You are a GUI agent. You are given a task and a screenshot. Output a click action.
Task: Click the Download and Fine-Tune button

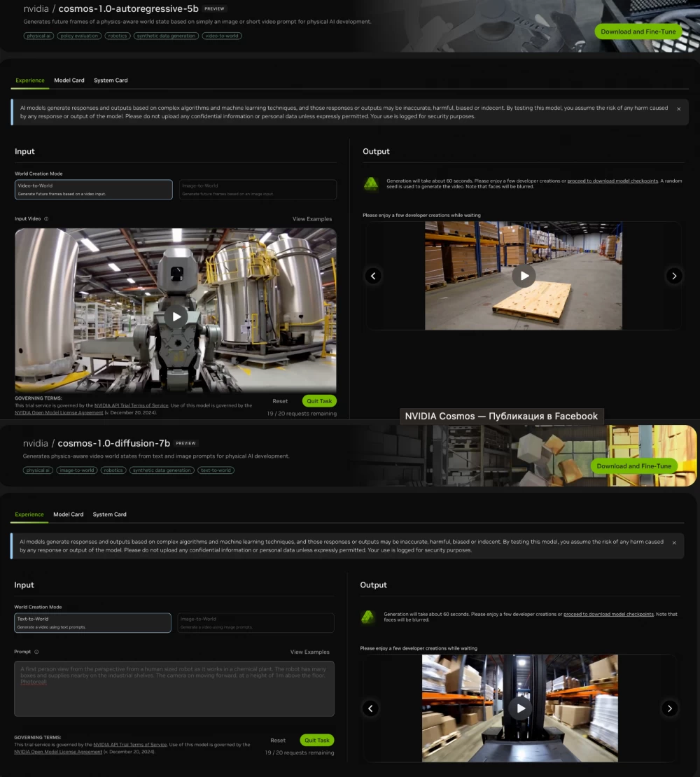(x=638, y=31)
